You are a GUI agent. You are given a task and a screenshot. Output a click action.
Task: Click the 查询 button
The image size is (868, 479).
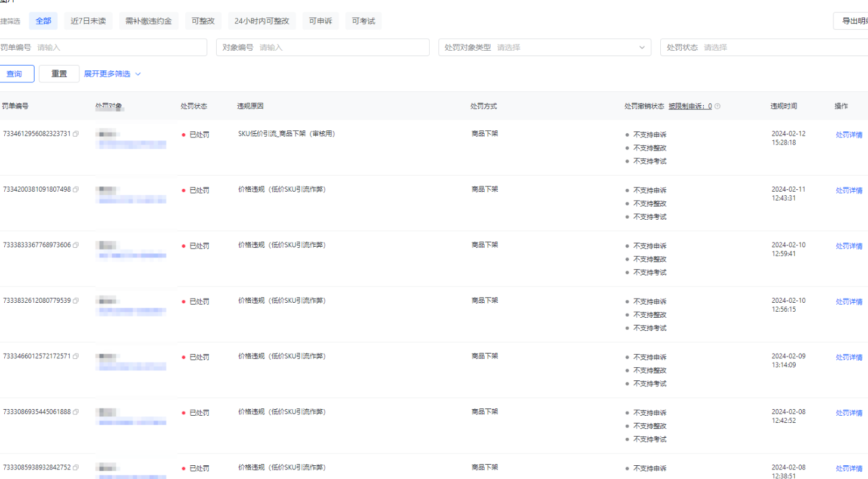14,74
